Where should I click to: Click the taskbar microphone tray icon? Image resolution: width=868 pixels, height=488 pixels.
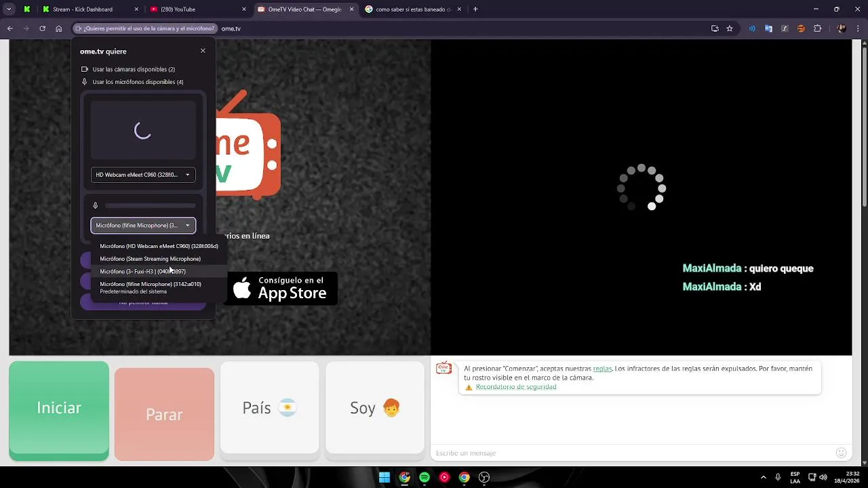[778, 477]
